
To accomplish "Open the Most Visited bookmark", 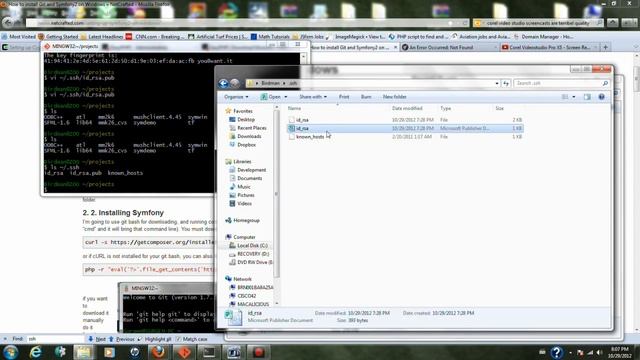I will [x=19, y=37].
